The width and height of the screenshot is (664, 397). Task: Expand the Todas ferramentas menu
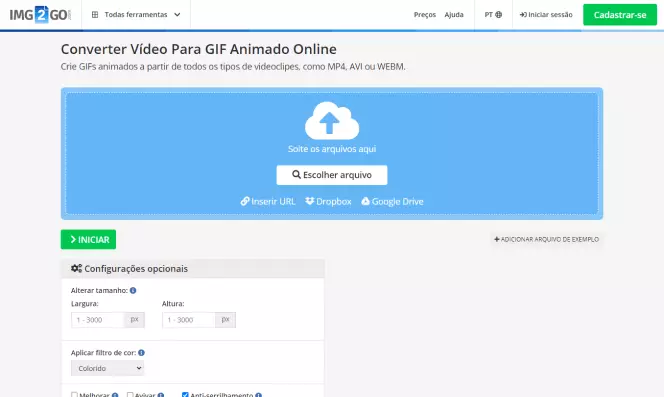136,14
